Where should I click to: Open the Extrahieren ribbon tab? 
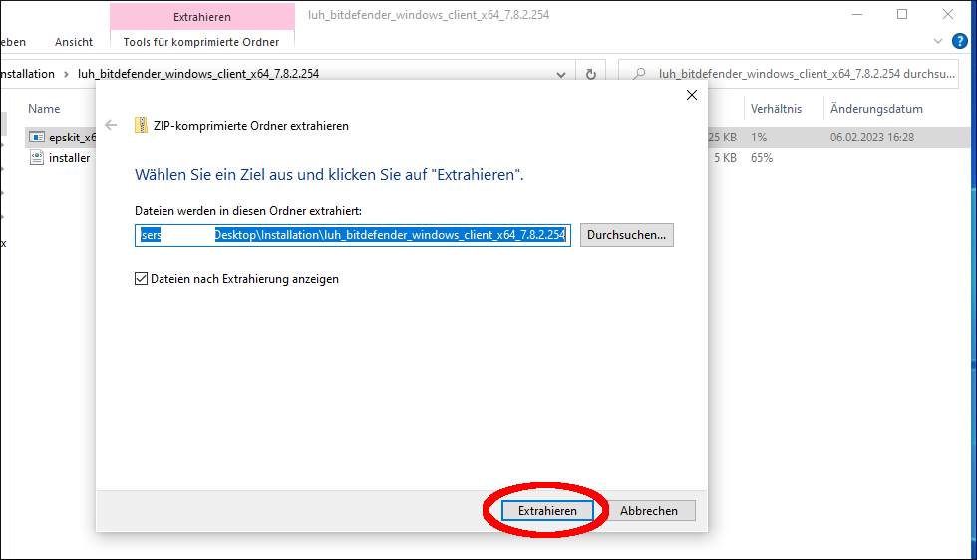[x=201, y=17]
